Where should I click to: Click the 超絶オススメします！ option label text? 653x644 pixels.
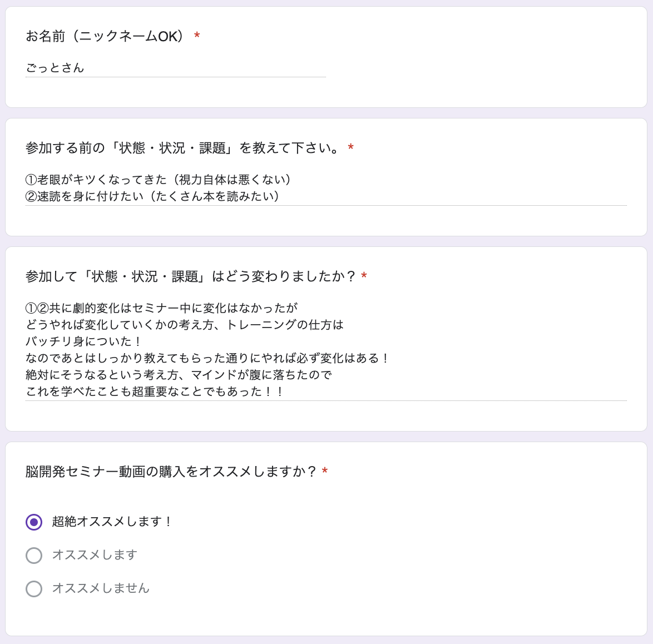click(112, 522)
